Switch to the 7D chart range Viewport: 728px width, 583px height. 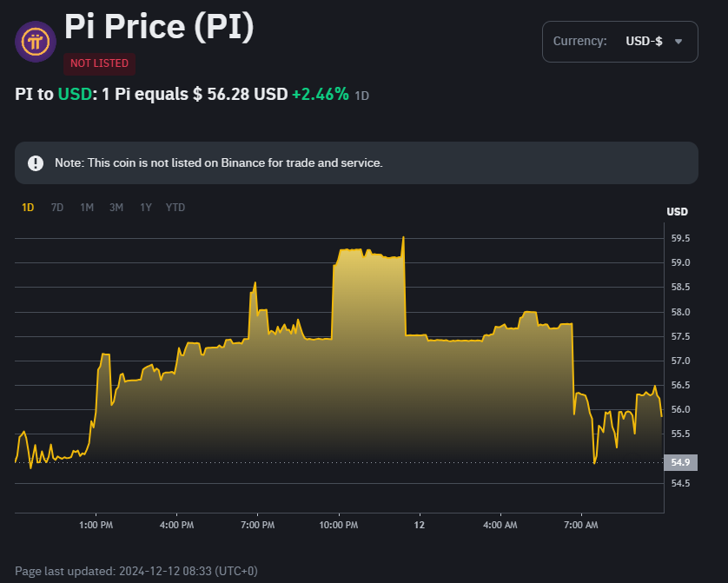57,208
